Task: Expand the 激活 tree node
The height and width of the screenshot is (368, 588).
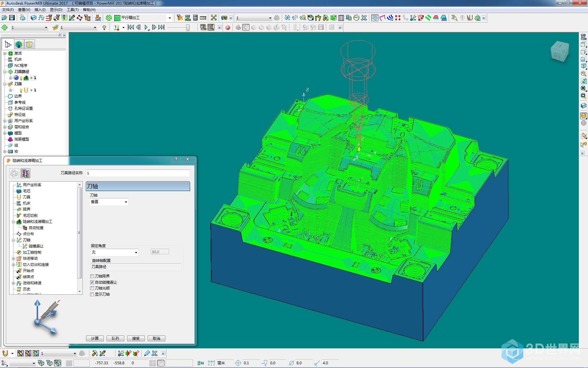Action: tap(5, 53)
